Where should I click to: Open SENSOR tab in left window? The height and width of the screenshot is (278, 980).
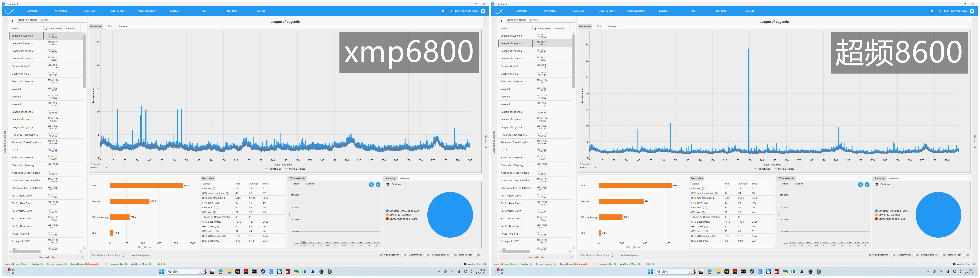pyautogui.click(x=175, y=11)
